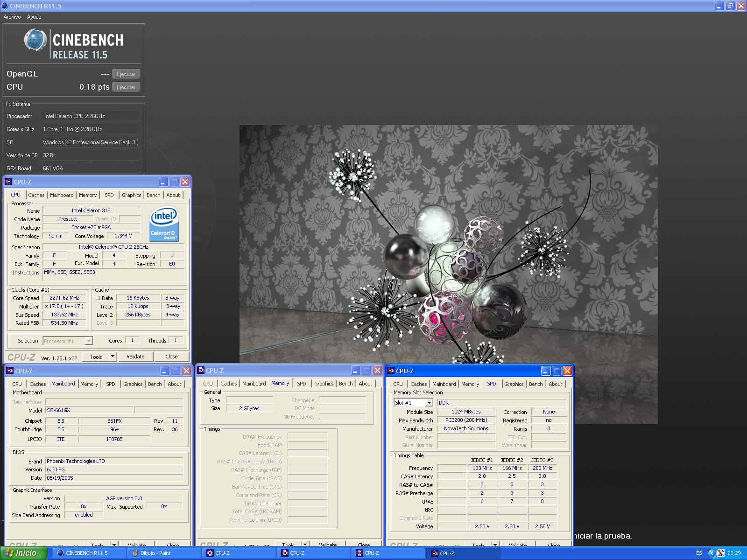Switch to Dibujo - Paint taskbar item
Viewport: 747px width, 560px height.
[x=163, y=553]
